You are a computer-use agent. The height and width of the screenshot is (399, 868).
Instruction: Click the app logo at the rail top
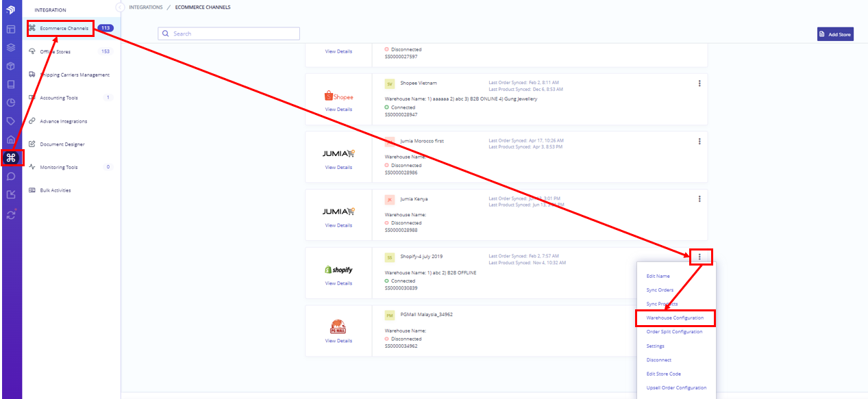11,10
